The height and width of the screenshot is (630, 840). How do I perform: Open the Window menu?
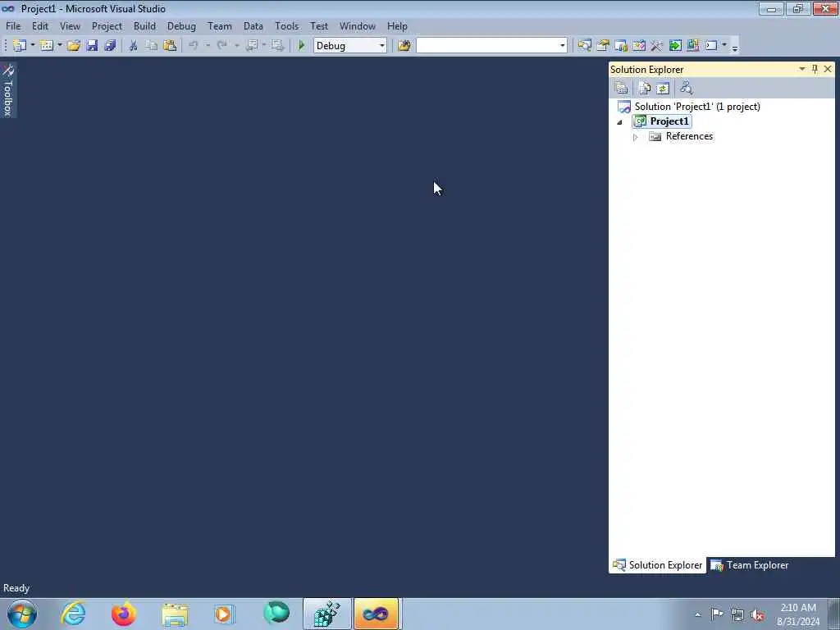[358, 26]
